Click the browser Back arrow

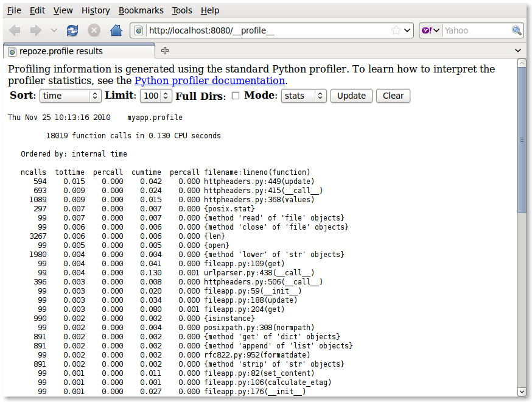click(15, 30)
